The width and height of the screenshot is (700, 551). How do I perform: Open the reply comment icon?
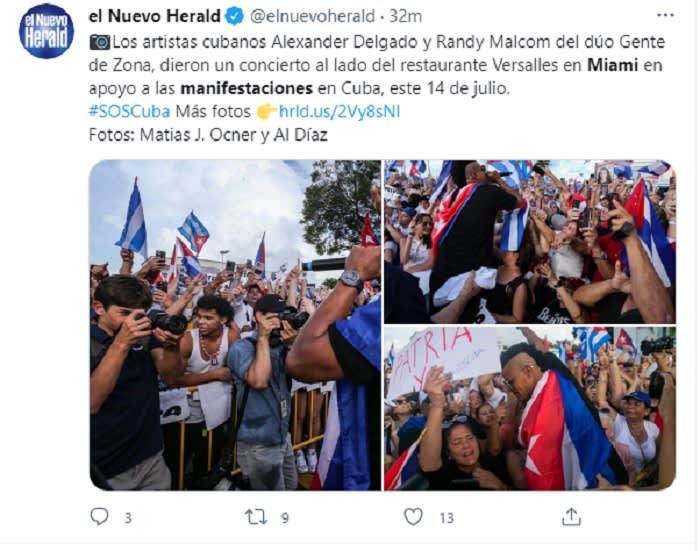pos(99,517)
